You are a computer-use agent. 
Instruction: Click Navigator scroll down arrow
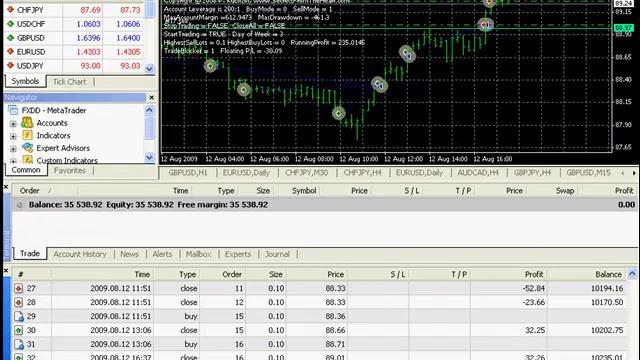(x=149, y=157)
